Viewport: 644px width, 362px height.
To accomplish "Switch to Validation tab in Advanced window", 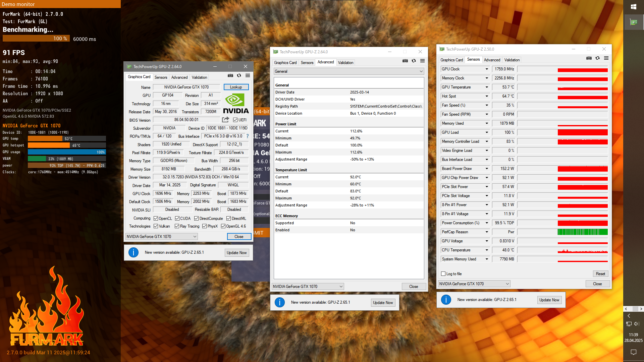I will tap(345, 63).
